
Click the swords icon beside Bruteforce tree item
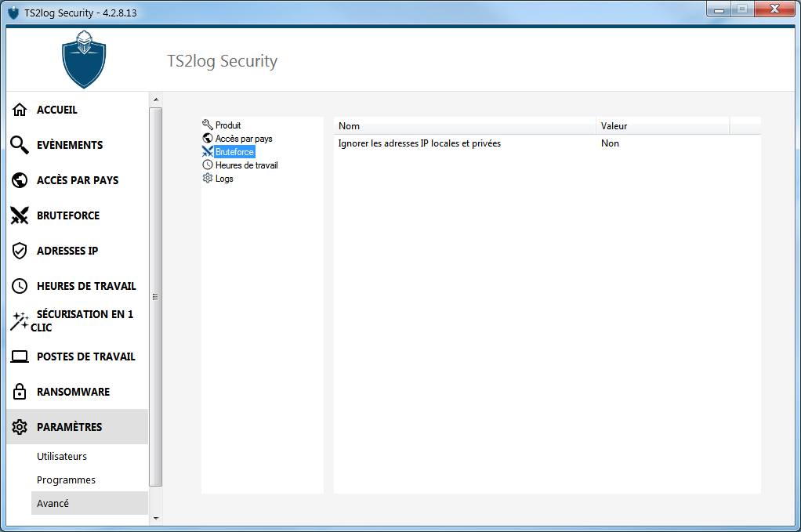[208, 152]
